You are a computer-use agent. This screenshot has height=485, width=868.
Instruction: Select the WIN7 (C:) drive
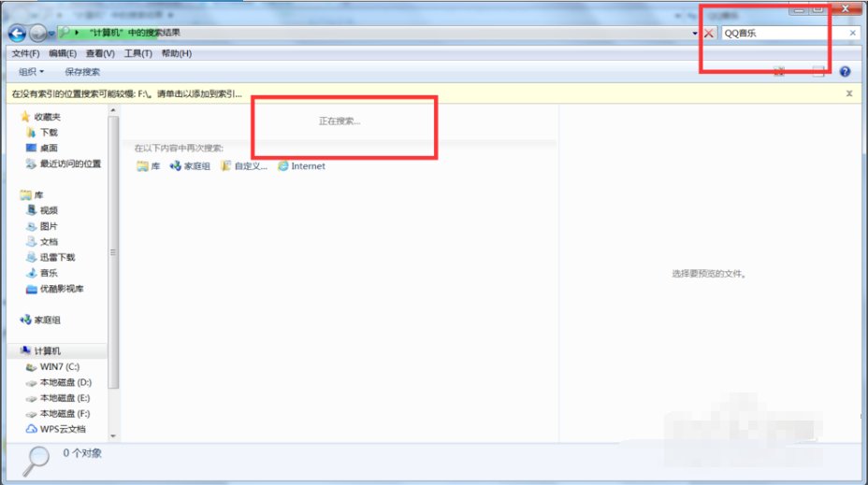[x=60, y=367]
